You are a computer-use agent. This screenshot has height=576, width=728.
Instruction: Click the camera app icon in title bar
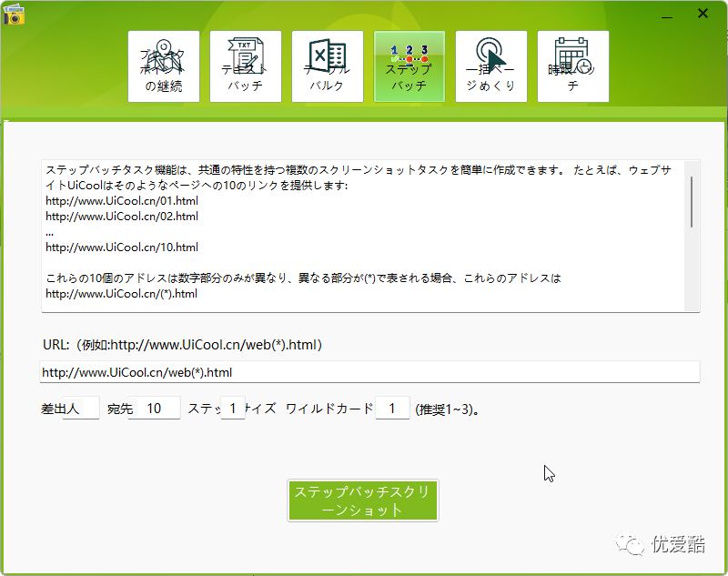[14, 14]
